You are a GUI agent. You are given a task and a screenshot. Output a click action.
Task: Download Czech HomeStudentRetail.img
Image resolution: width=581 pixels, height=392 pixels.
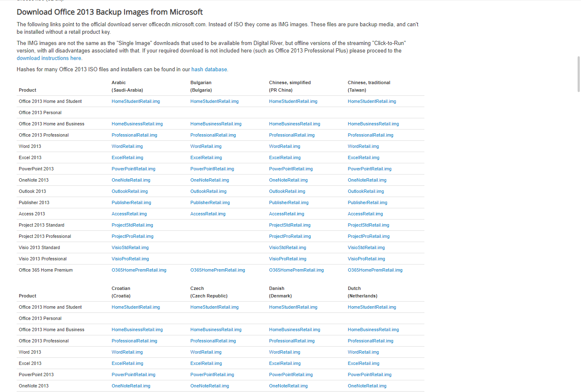pyautogui.click(x=214, y=307)
